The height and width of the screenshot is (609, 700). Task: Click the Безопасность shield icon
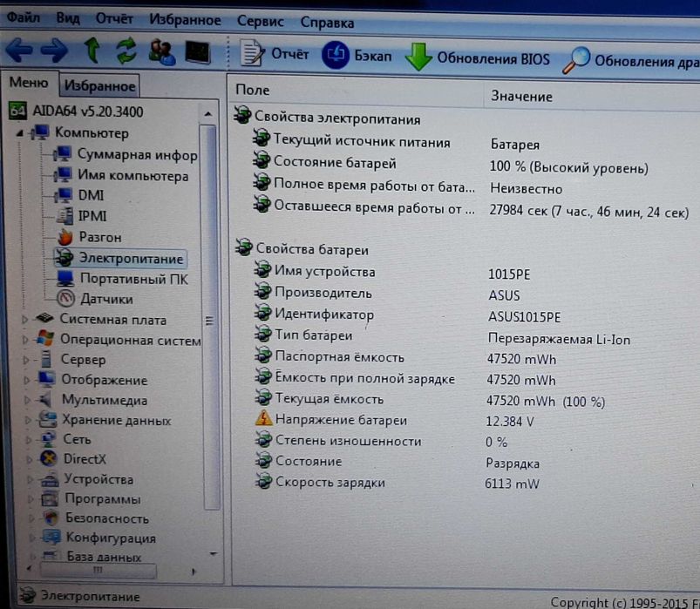[x=51, y=518]
